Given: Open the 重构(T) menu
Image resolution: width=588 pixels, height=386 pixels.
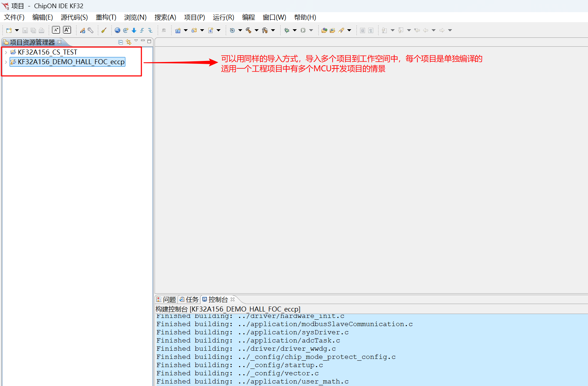Looking at the screenshot, I should [x=106, y=17].
